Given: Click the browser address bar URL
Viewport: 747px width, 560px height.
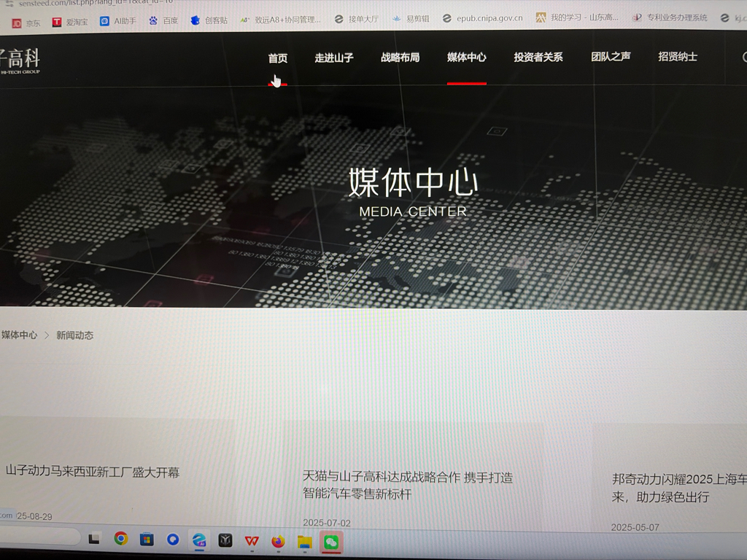Looking at the screenshot, I should [96, 3].
